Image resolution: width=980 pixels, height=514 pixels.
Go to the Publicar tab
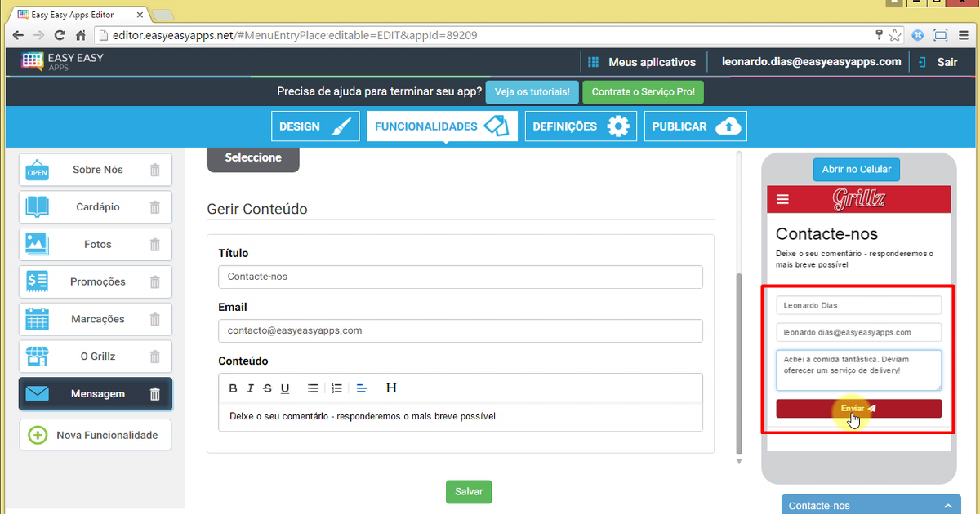(x=695, y=126)
